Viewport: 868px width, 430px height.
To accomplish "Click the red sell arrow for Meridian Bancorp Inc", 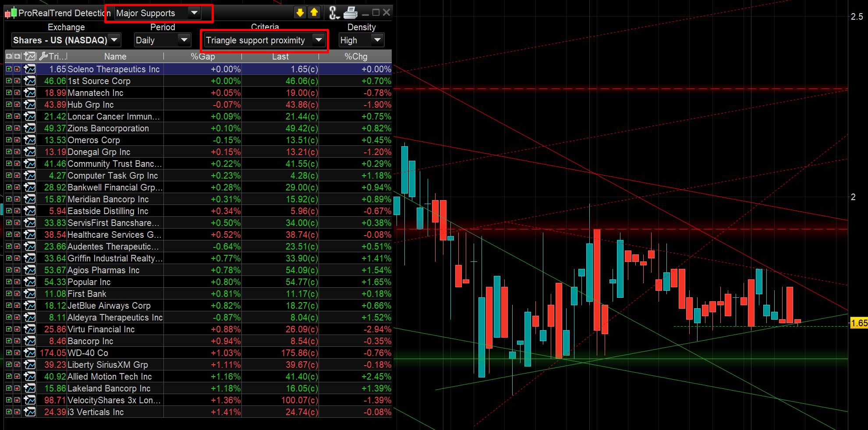I will click(x=17, y=199).
